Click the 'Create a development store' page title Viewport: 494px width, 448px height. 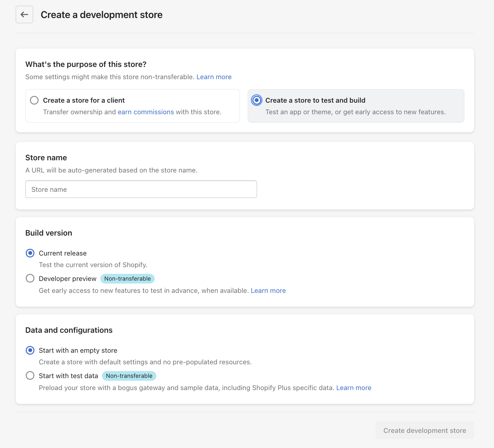[102, 15]
